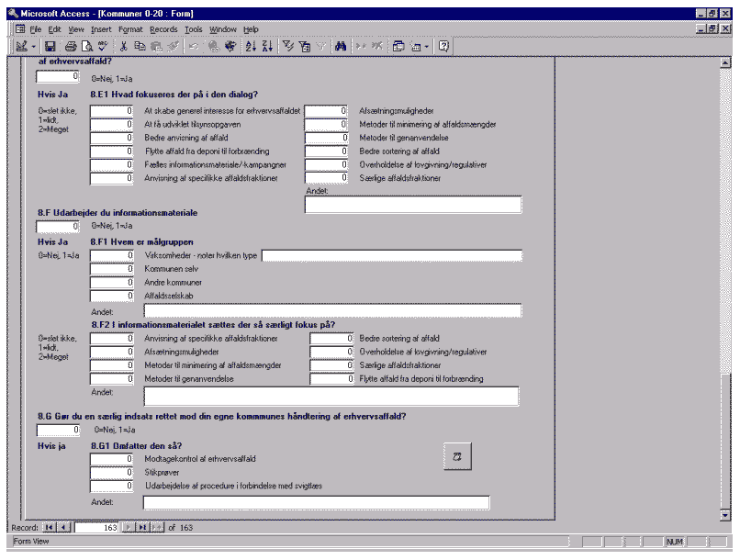The width and height of the screenshot is (740, 560).
Task: Click the form control icon beside File
Action: [20, 29]
